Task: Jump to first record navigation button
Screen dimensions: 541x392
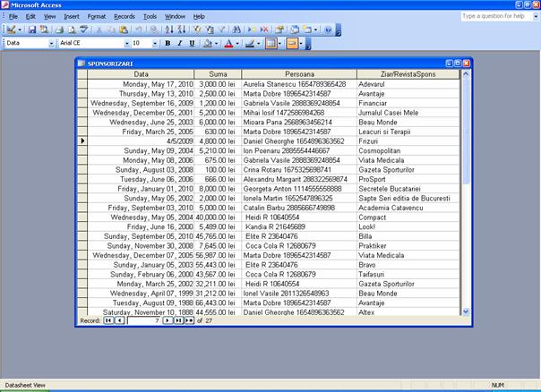Action: click(x=108, y=320)
